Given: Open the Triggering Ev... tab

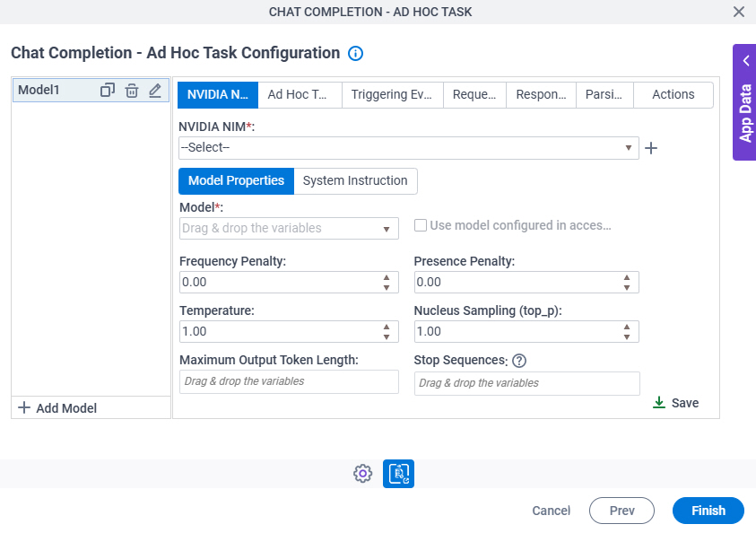Looking at the screenshot, I should [393, 94].
